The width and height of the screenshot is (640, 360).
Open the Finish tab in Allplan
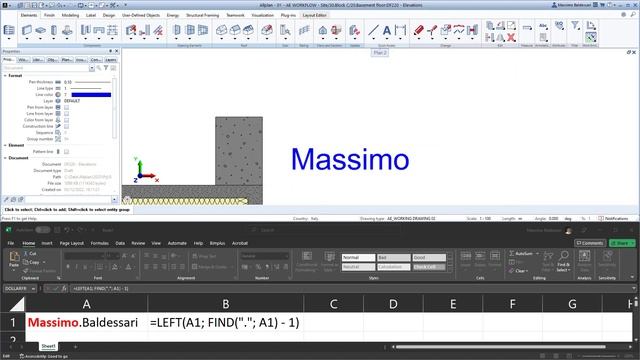pos(49,15)
